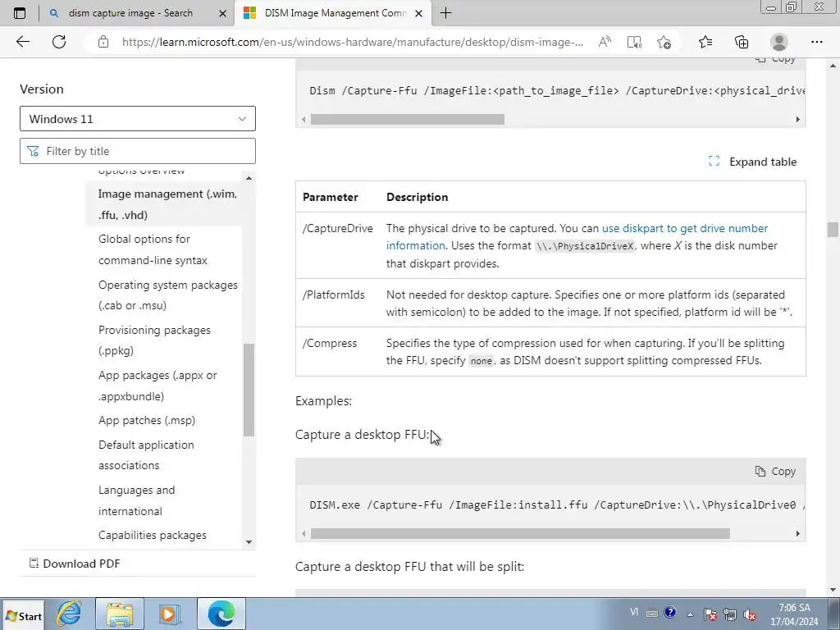Open the Windows 11 version dropdown

(x=138, y=118)
